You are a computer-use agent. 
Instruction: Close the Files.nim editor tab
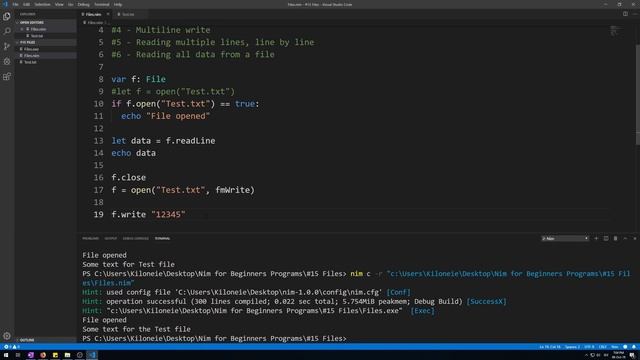pos(108,14)
